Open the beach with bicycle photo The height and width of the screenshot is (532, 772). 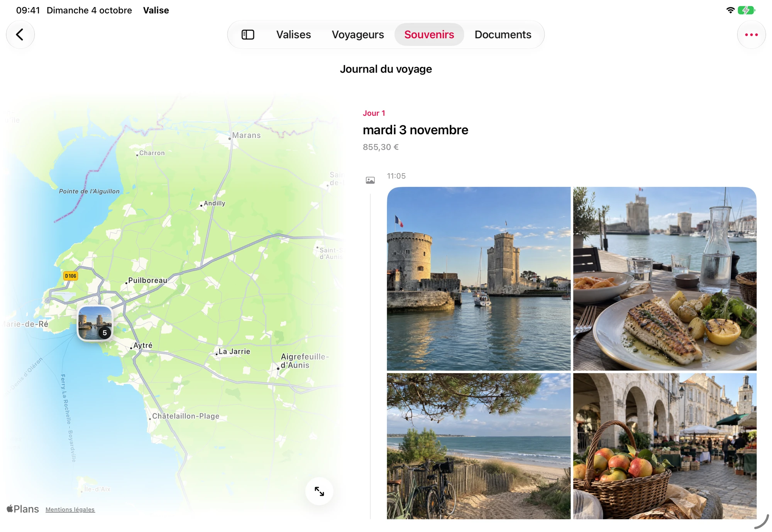(x=479, y=446)
